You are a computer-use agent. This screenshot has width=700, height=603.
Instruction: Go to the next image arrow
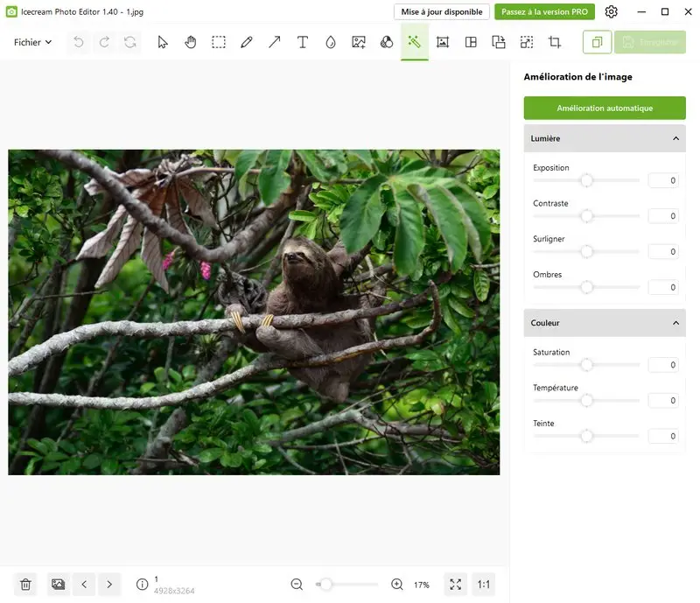[x=109, y=585]
